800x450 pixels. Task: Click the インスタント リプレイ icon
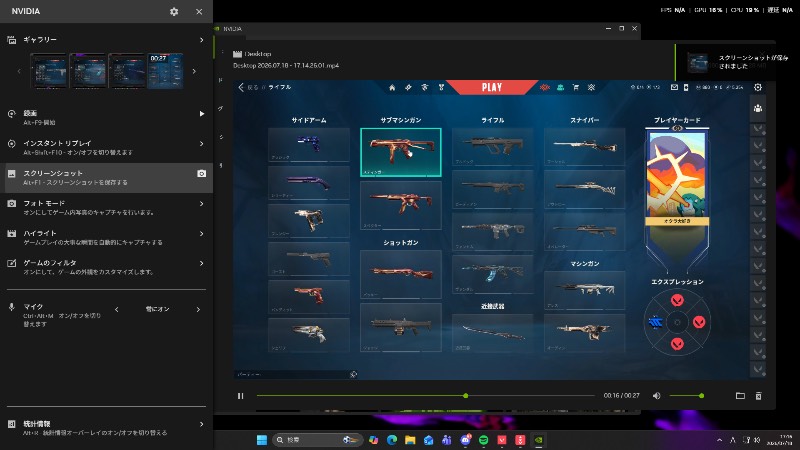[x=11, y=144]
